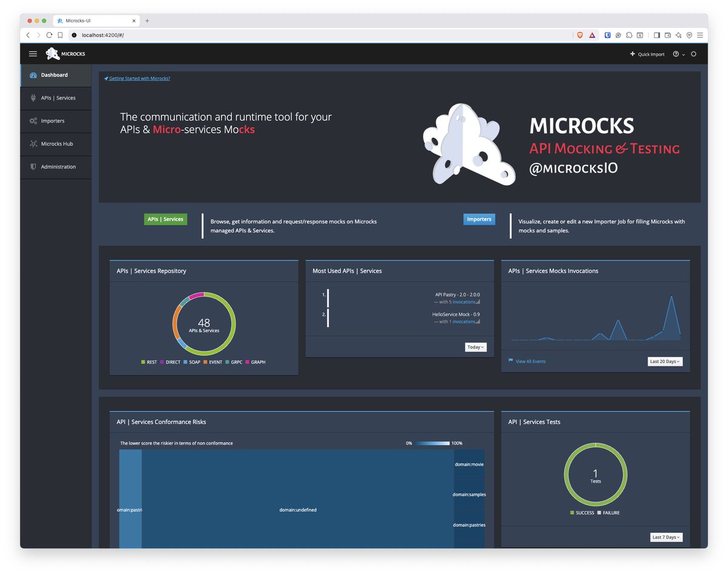
Task: Open Importers in the sidebar
Action: tap(56, 121)
